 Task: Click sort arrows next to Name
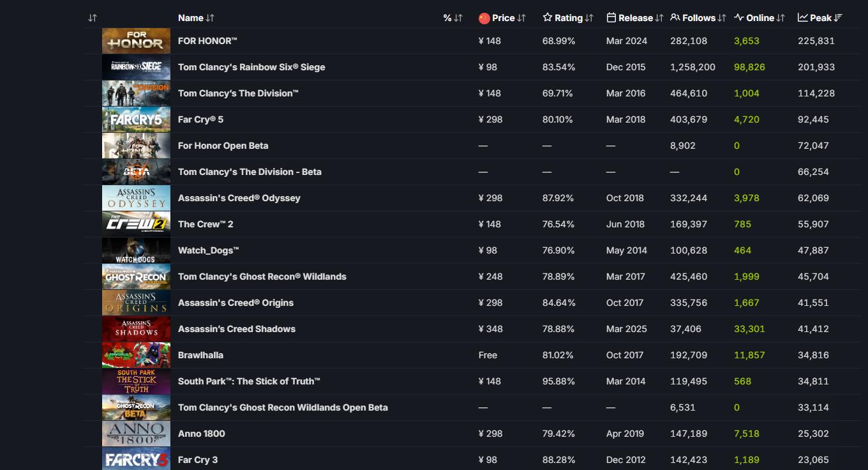click(x=211, y=18)
